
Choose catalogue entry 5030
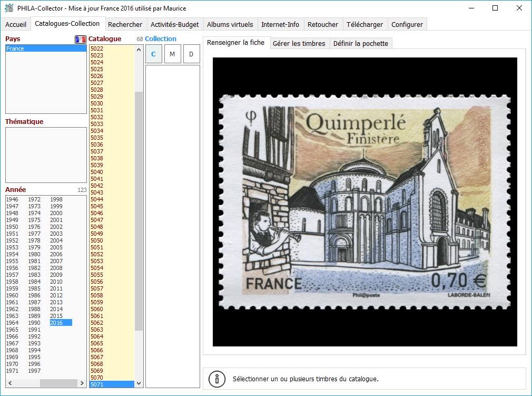click(112, 103)
